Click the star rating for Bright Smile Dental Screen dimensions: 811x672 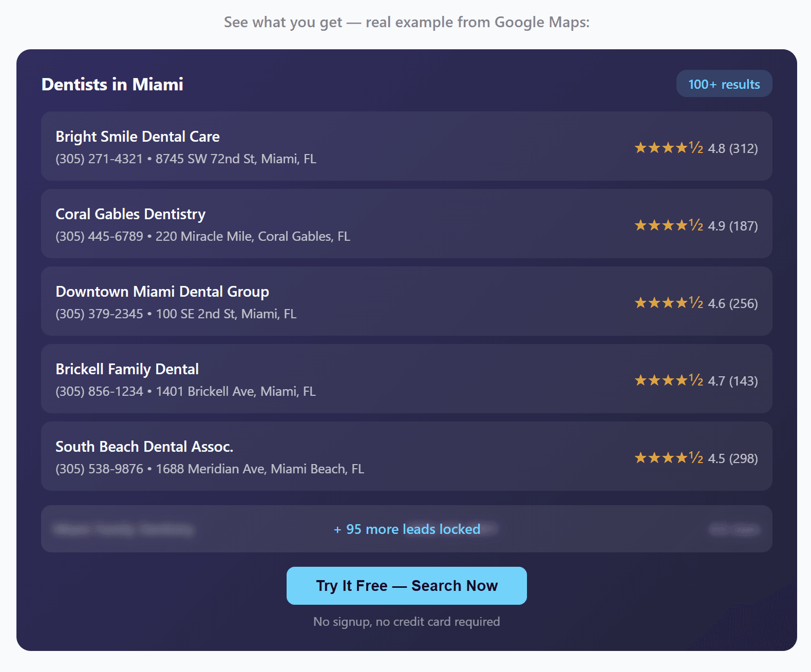click(x=668, y=148)
